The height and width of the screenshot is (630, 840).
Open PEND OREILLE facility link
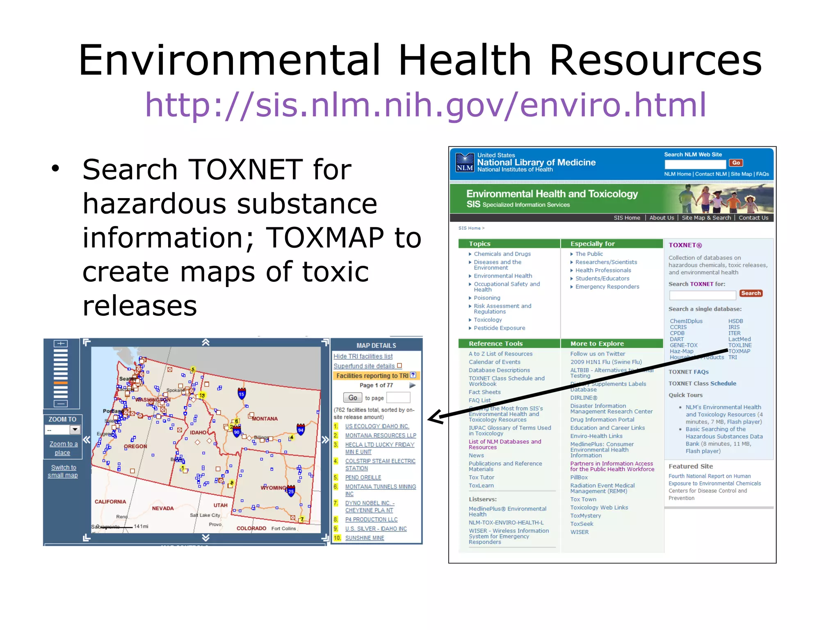(x=363, y=478)
